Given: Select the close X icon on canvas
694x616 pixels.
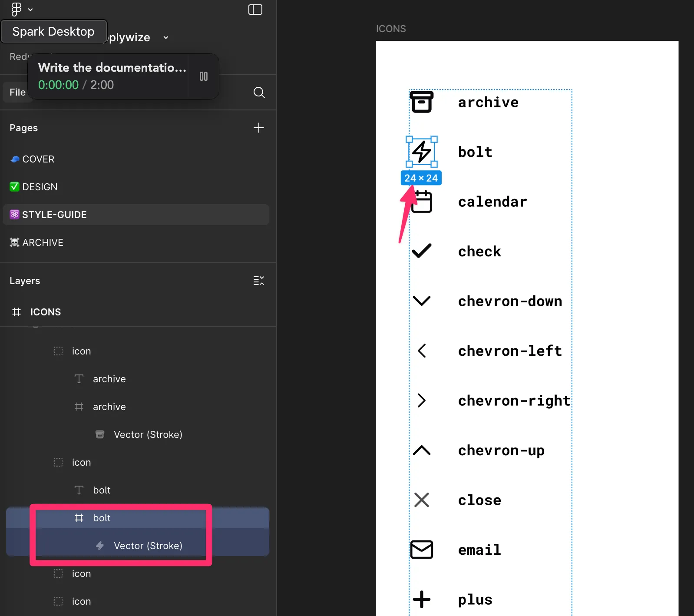Looking at the screenshot, I should (421, 500).
